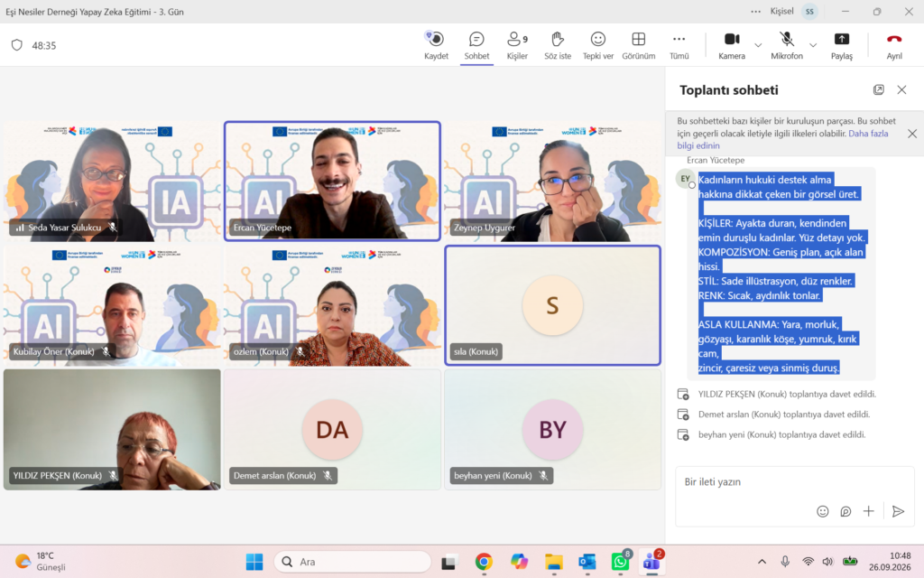Viewport: 924px width, 578px height.
Task: Expand the camera options chevron
Action: [x=758, y=45]
